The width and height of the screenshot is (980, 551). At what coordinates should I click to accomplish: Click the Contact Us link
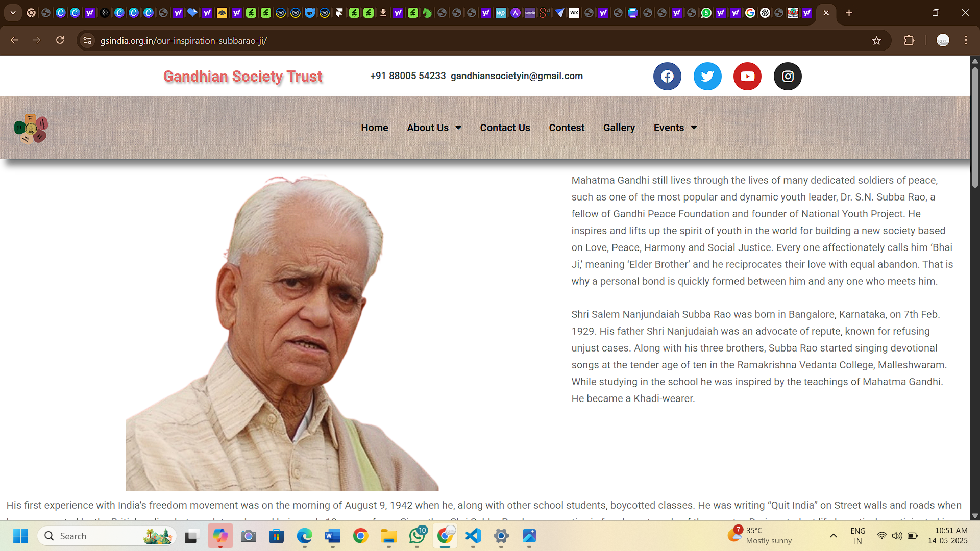coord(505,128)
